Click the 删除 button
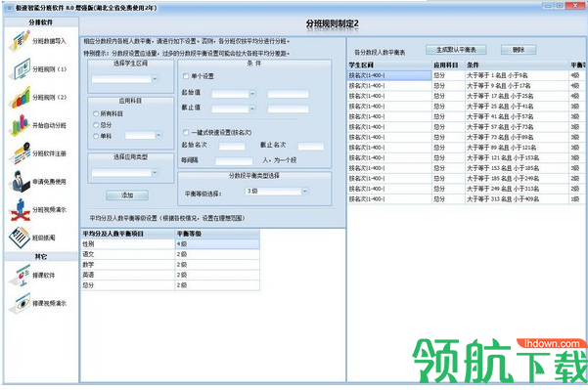The height and width of the screenshot is (390, 588). point(519,50)
